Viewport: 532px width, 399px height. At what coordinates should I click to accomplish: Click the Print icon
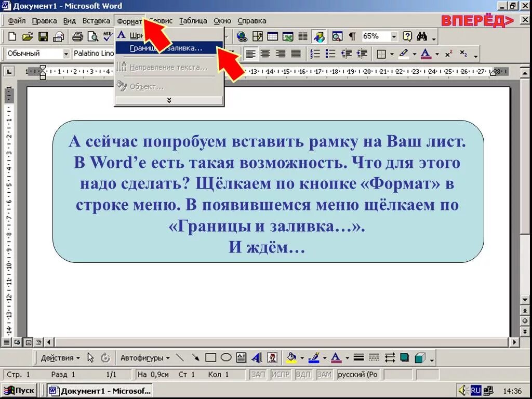78,36
